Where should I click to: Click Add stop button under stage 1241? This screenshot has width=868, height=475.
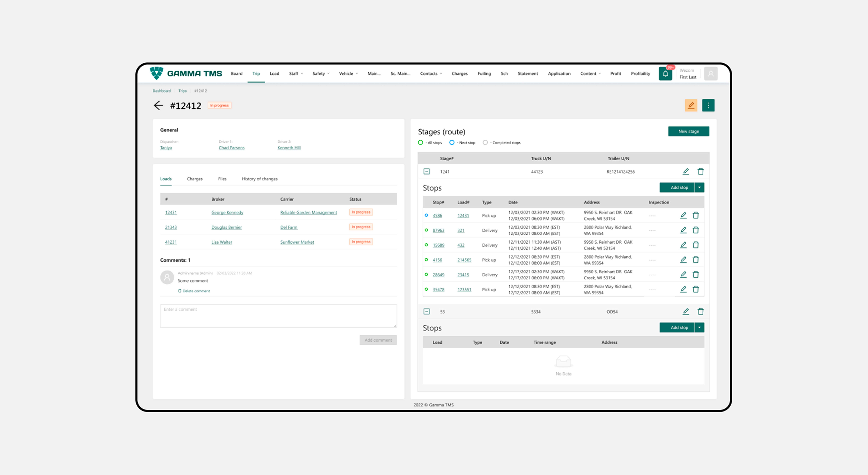[x=677, y=187]
